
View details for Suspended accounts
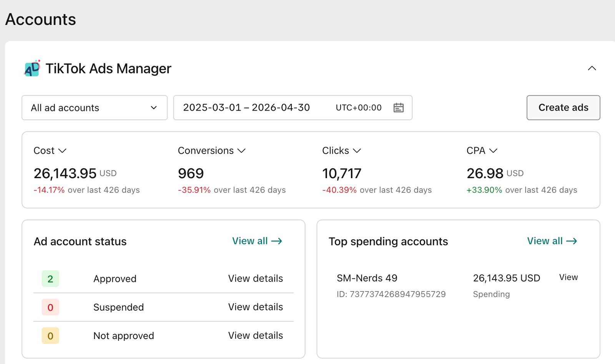[x=256, y=307]
